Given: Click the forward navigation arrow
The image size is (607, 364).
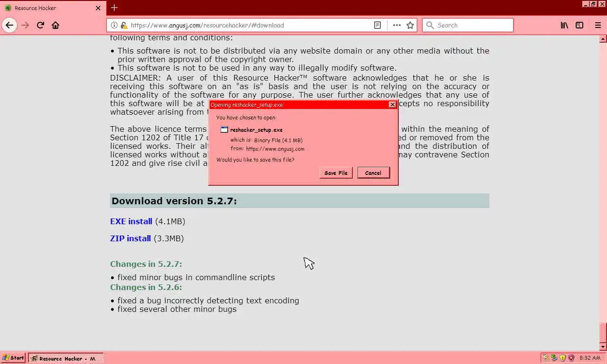Looking at the screenshot, I should [x=25, y=25].
